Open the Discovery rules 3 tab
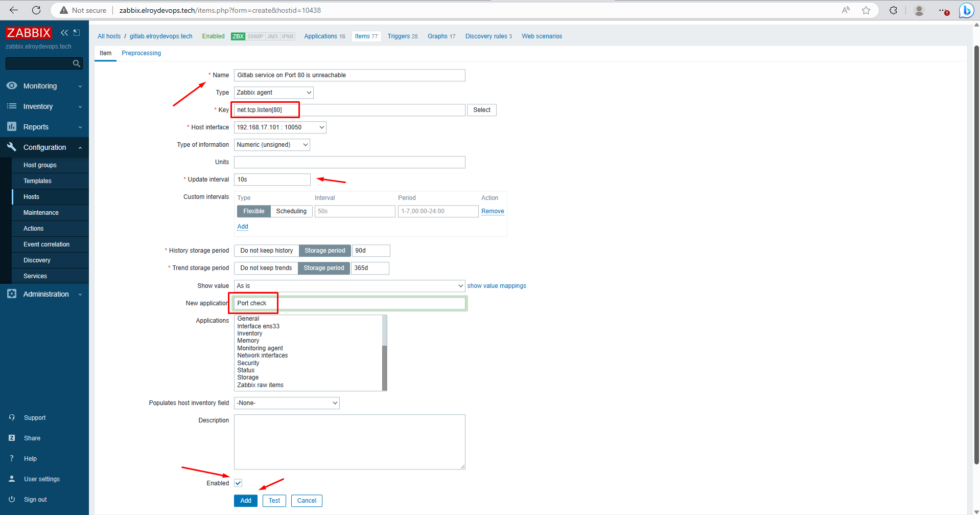This screenshot has width=980, height=515. pyautogui.click(x=488, y=36)
